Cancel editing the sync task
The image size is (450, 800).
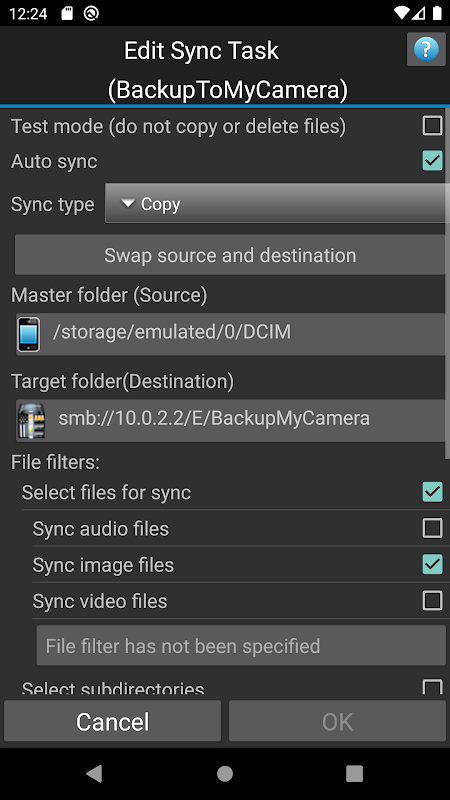point(112,721)
